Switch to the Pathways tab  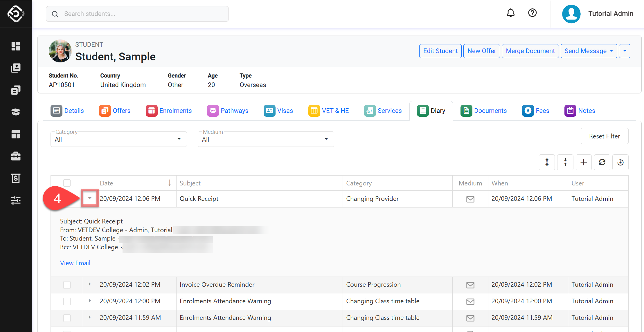228,111
